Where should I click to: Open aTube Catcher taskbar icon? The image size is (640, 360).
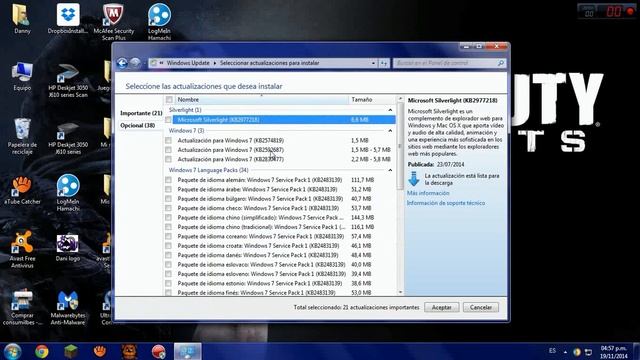tap(100, 351)
